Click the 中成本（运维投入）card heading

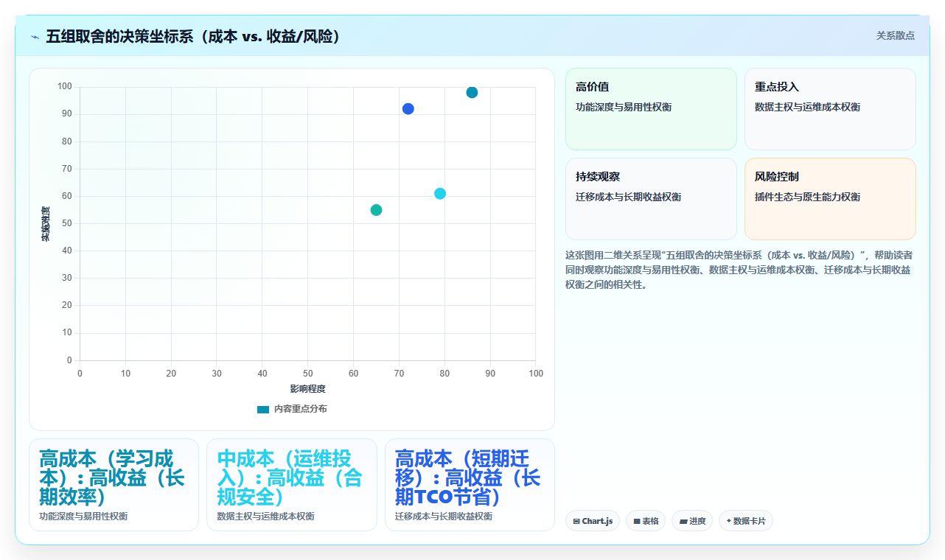[290, 477]
